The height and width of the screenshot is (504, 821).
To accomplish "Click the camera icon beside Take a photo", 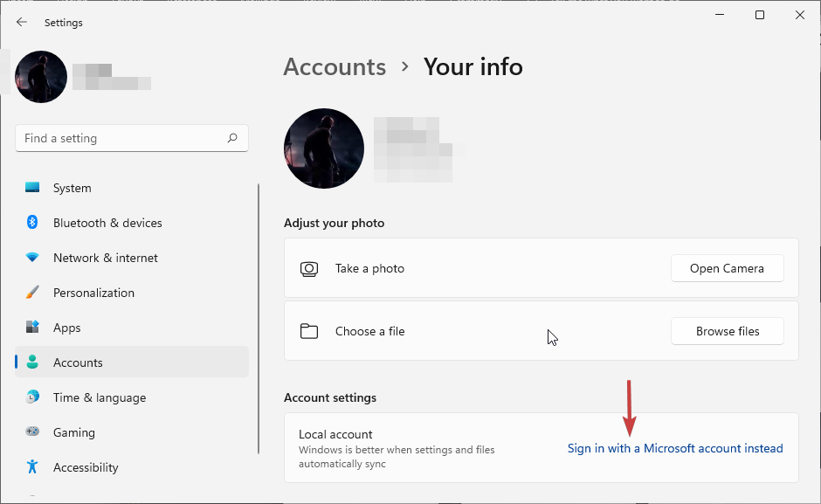I will click(x=309, y=268).
